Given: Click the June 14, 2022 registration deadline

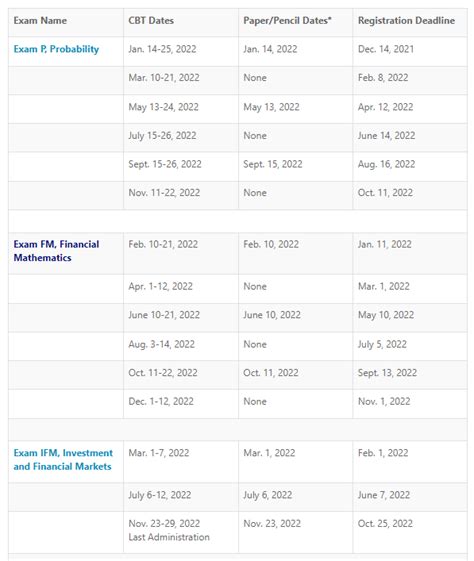Looking at the screenshot, I should point(387,136).
